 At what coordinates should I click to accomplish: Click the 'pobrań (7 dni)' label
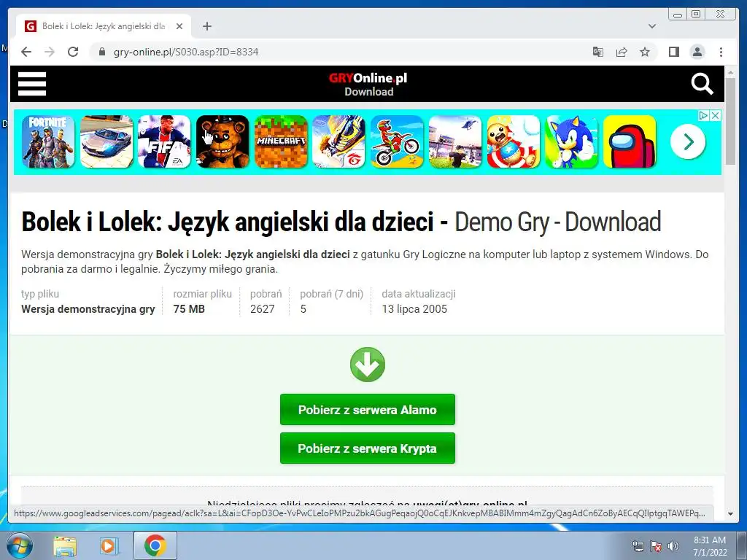click(x=332, y=294)
